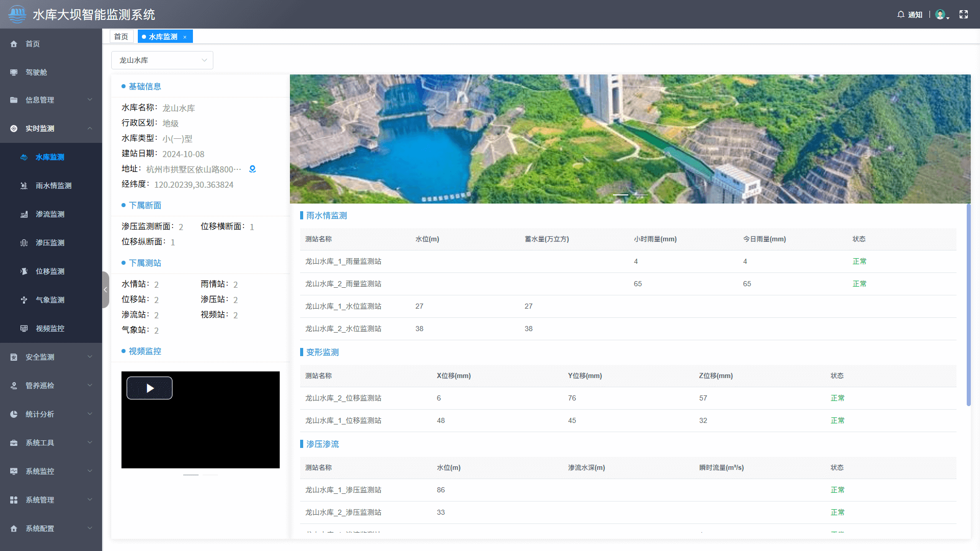Open 视频监控 sidebar item

point(50,329)
